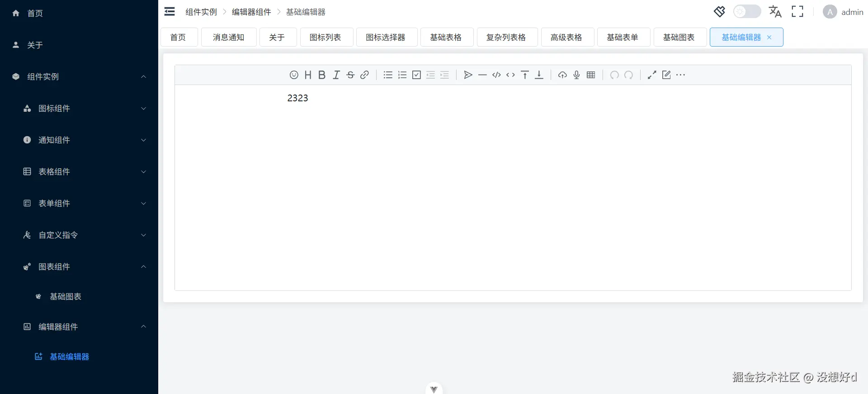This screenshot has width=868, height=394.
Task: Insert an unordered bullet list
Action: pyautogui.click(x=388, y=75)
